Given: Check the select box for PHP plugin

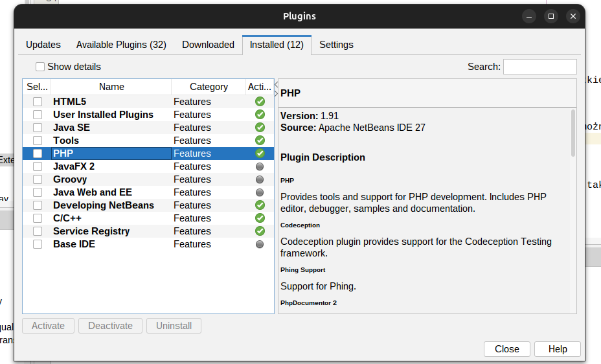Looking at the screenshot, I should (38, 154).
